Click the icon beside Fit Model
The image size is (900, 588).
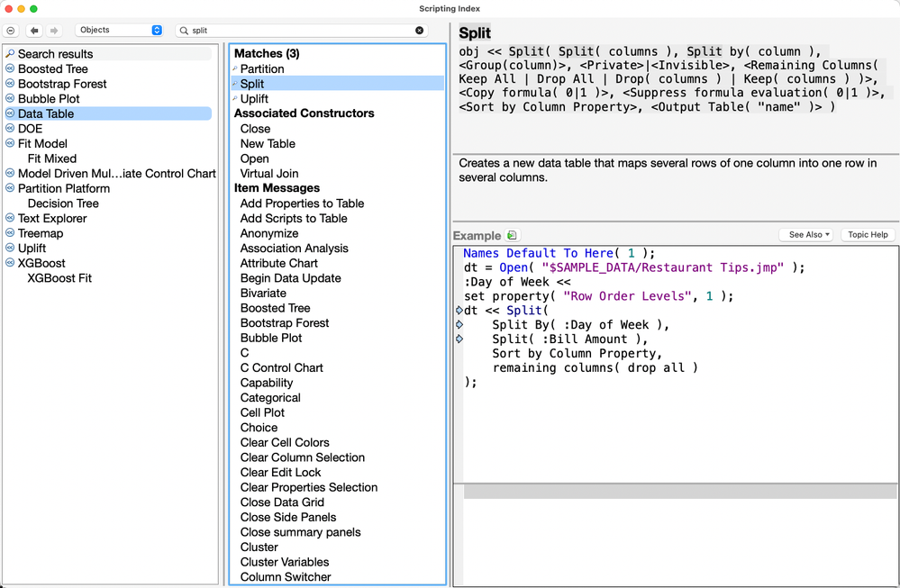coord(10,143)
